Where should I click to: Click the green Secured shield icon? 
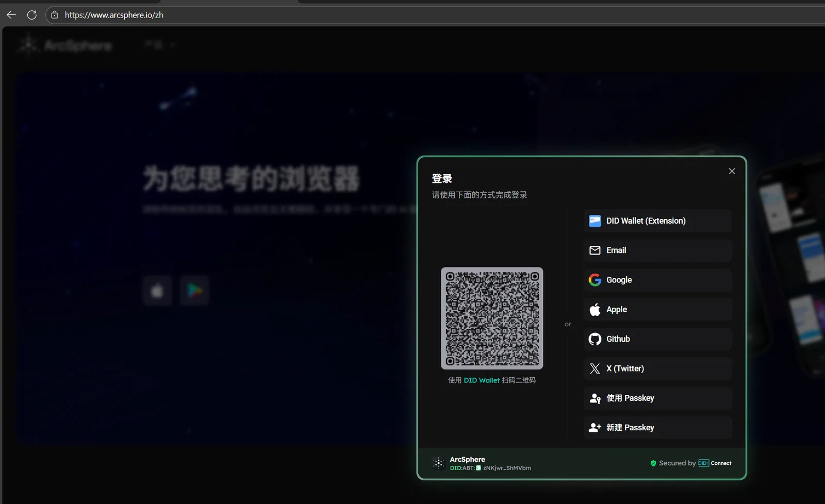coord(653,463)
